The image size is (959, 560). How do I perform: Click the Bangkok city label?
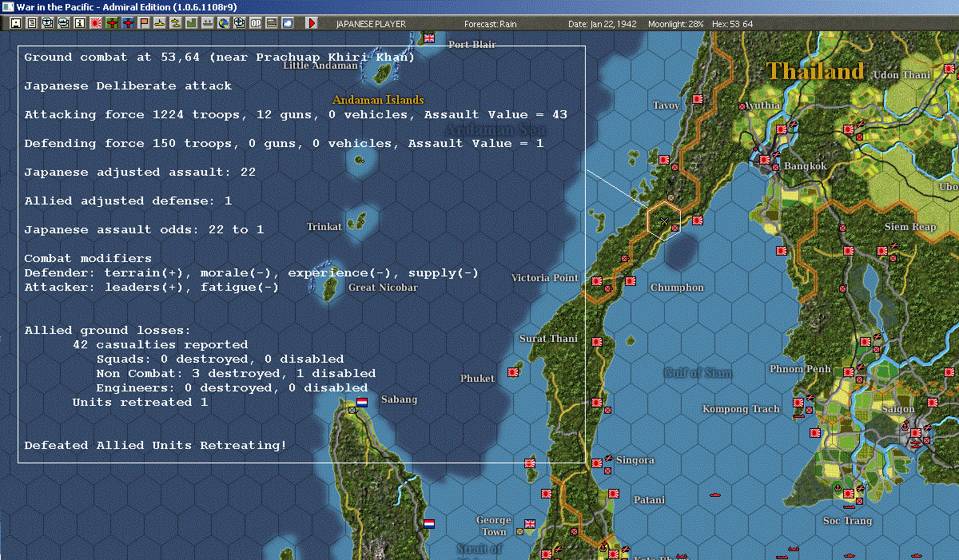click(805, 166)
